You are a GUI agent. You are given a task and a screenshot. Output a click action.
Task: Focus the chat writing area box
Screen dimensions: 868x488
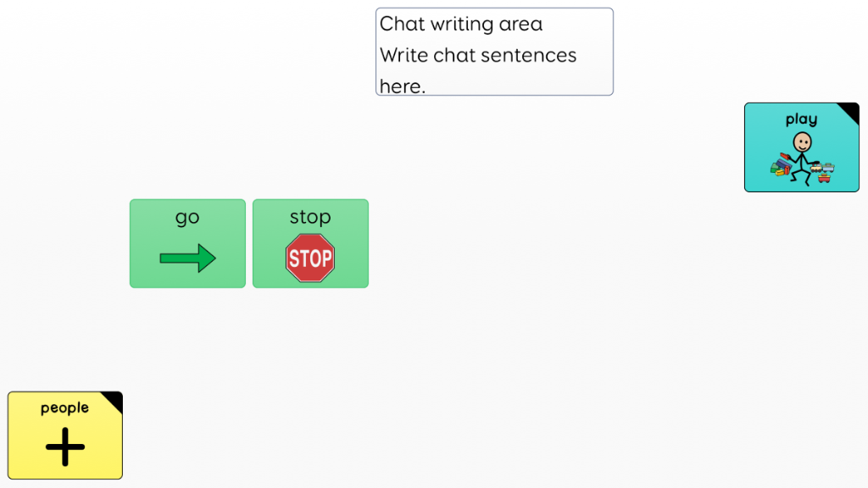pyautogui.click(x=494, y=52)
